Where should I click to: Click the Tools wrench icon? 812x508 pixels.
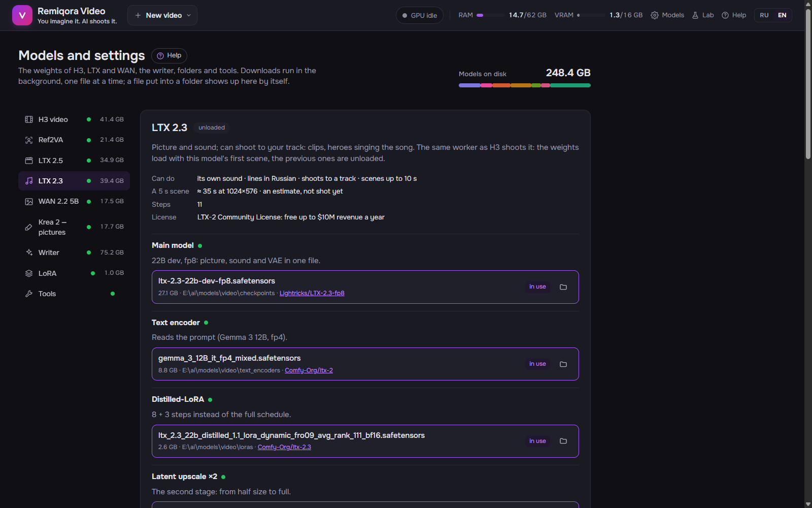pos(29,294)
